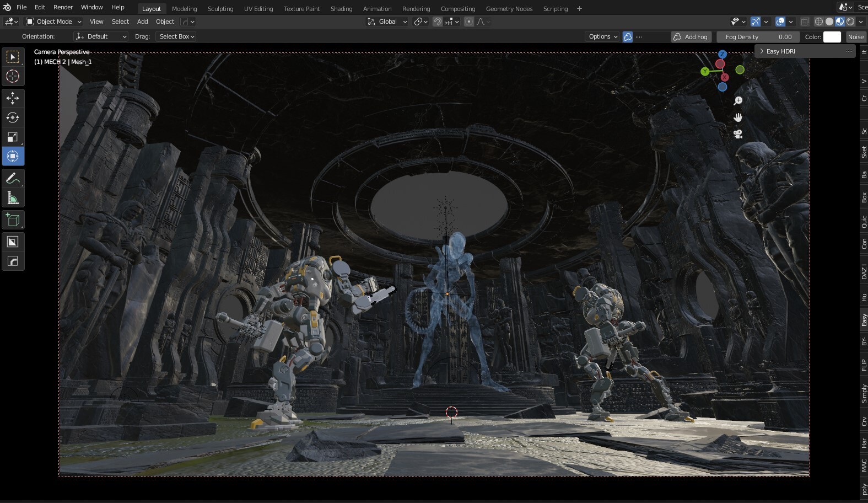
Task: Select the Measure tool
Action: coord(13,198)
